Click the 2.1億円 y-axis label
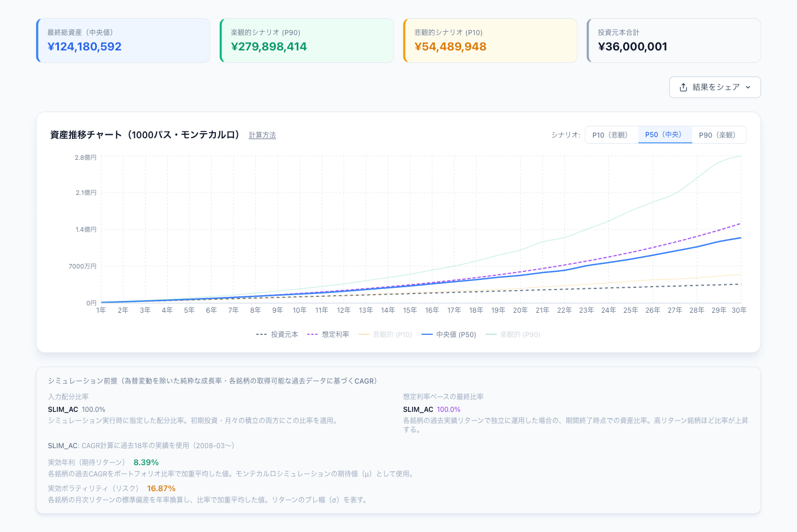The height and width of the screenshot is (532, 797). pos(86,193)
